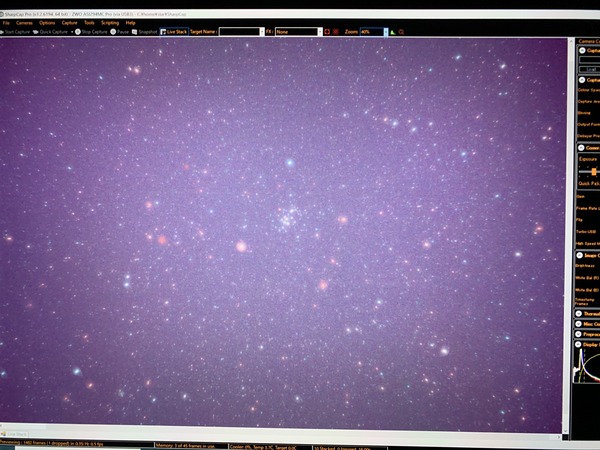This screenshot has height=450, width=600.
Task: Click the green histogram icon in toolbar
Action: click(393, 32)
